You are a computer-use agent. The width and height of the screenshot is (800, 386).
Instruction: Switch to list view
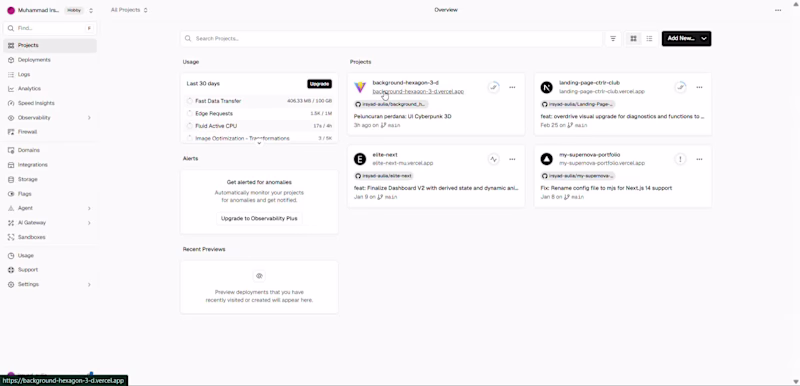pyautogui.click(x=649, y=39)
